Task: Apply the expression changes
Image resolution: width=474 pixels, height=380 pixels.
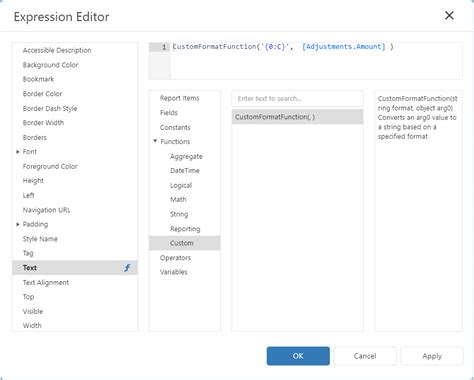Action: pos(432,356)
